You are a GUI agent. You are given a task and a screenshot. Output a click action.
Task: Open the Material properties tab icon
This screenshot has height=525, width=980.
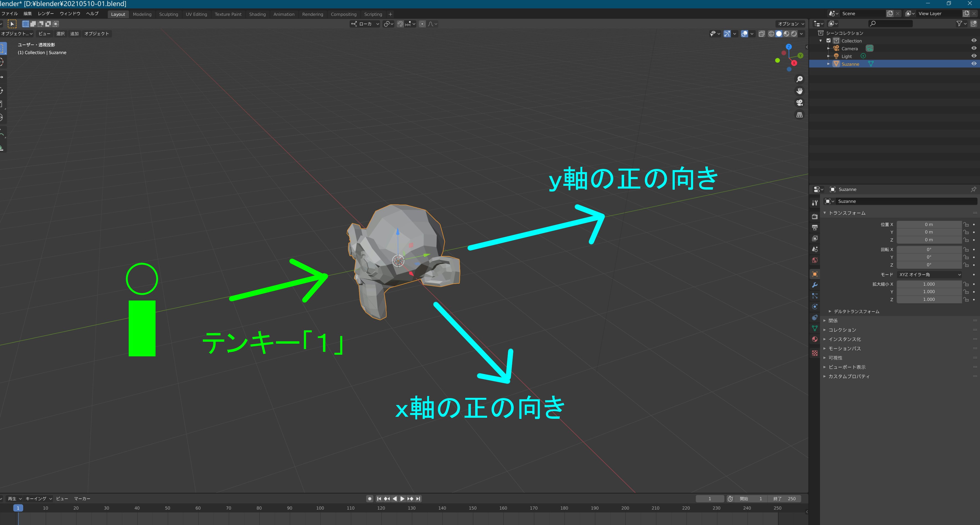814,339
